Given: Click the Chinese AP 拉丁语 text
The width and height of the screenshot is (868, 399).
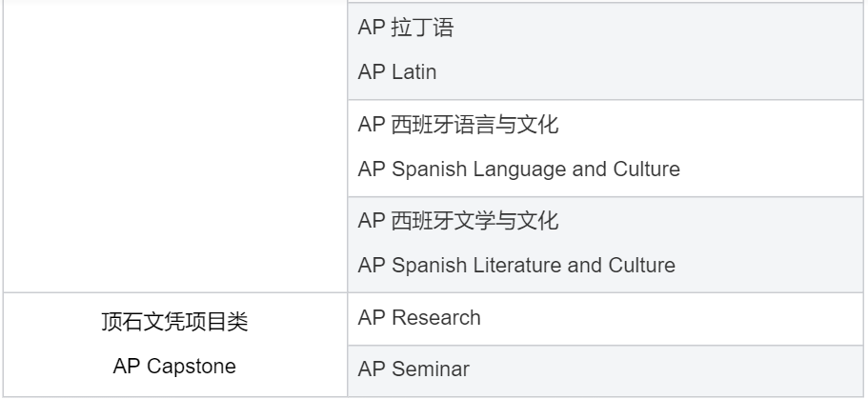Looking at the screenshot, I should [x=406, y=27].
